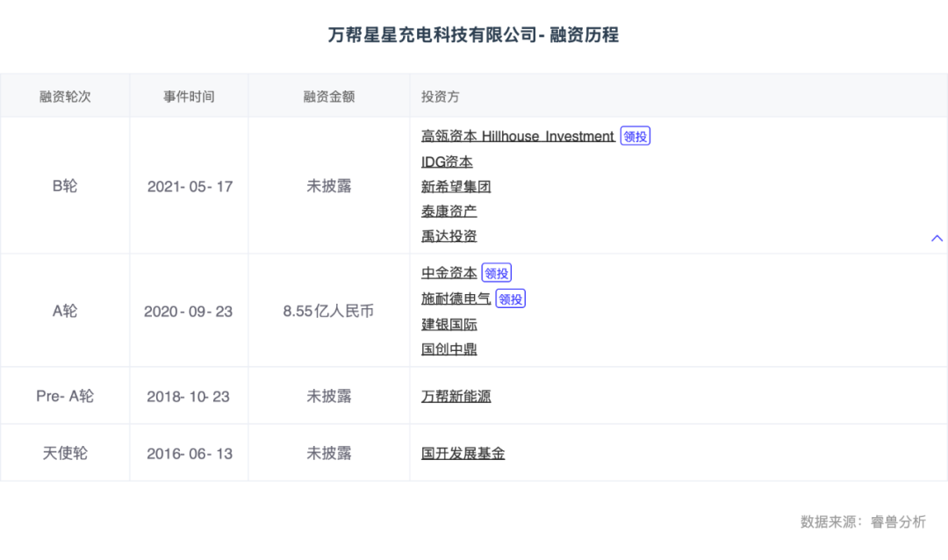Open 建银国际 investor link

[449, 325]
